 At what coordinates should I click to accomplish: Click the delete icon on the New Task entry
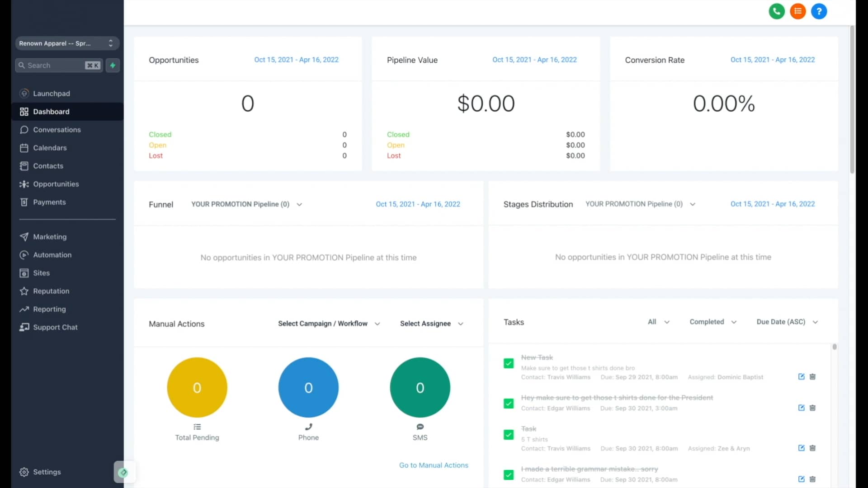pos(813,376)
